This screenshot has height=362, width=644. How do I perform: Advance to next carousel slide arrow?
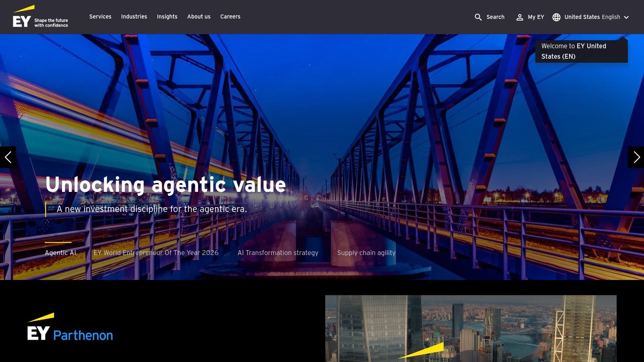(636, 157)
